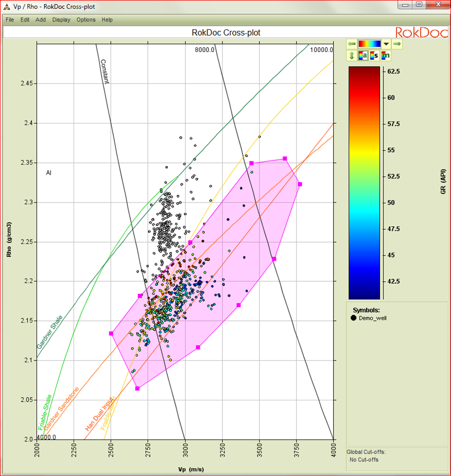Open the Edit menu
The width and height of the screenshot is (451, 476).
pyautogui.click(x=25, y=20)
